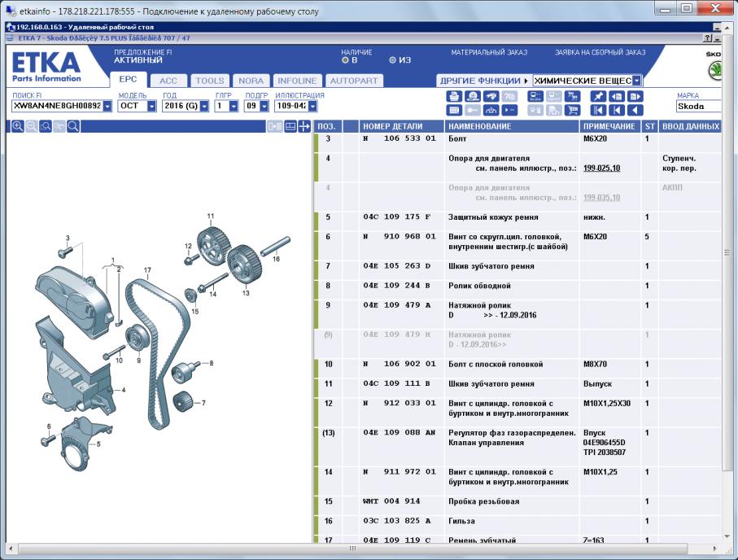Click the ПРИМЕЧАНИЕ column header
The image size is (738, 560).
tap(609, 126)
